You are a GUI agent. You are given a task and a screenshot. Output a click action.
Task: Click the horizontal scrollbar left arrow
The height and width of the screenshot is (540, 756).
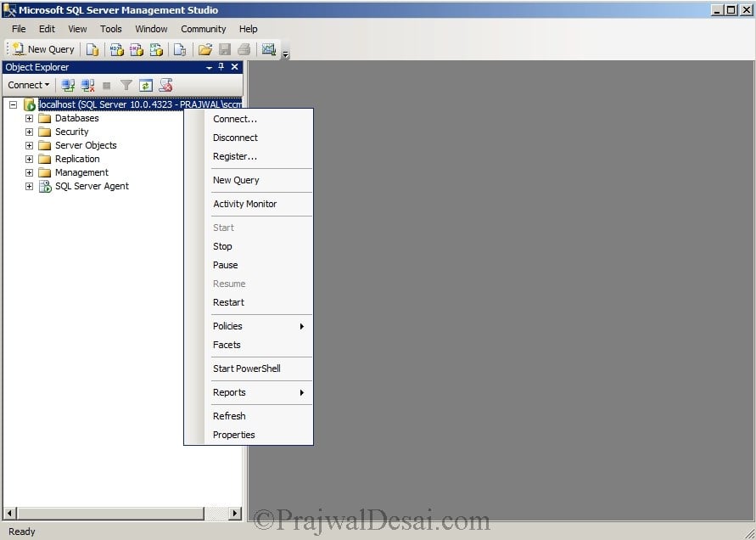[x=9, y=513]
